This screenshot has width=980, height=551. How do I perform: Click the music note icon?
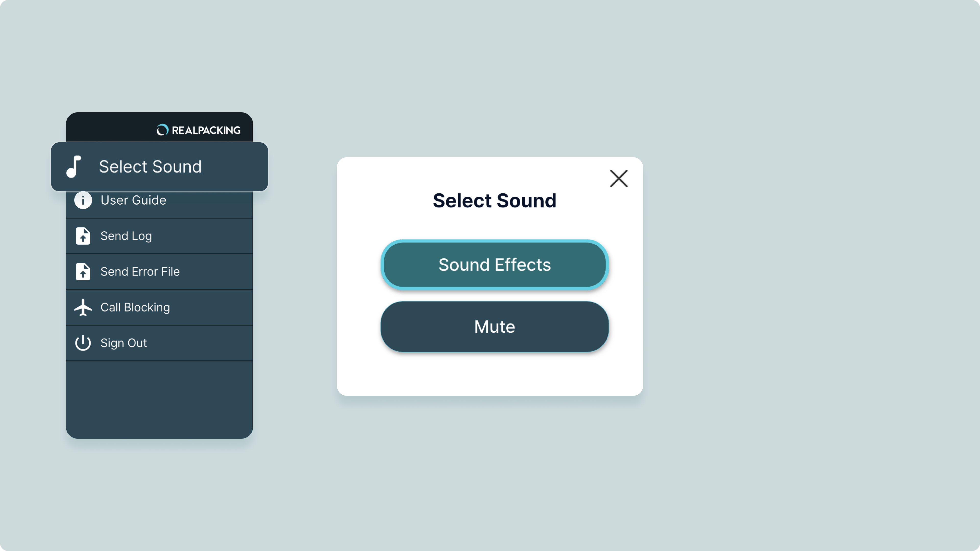click(x=74, y=167)
